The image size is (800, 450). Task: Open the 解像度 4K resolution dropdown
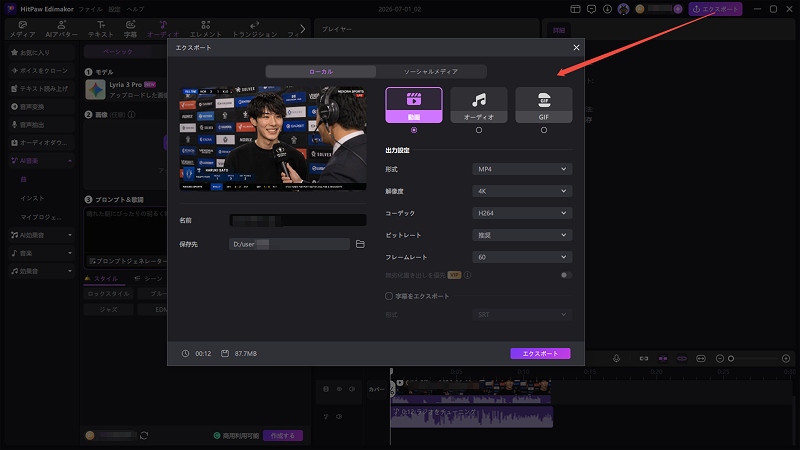[522, 191]
